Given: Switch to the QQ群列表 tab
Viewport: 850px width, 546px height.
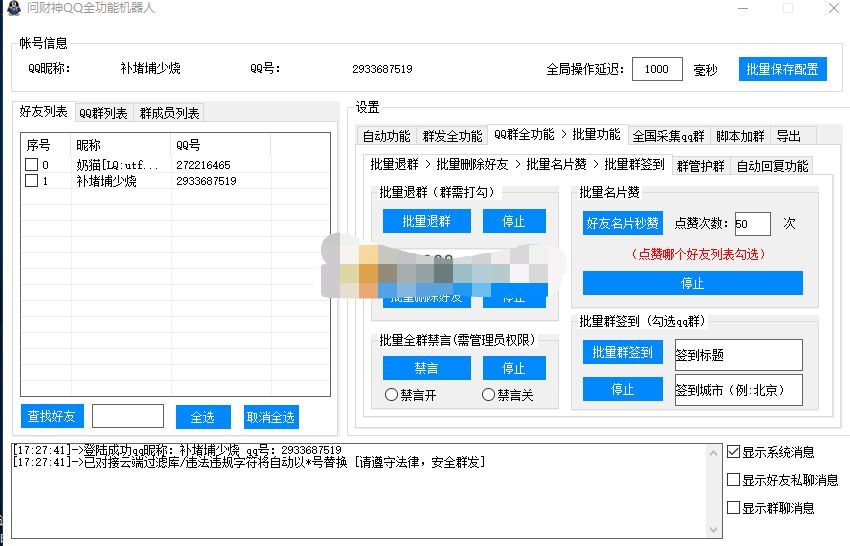Looking at the screenshot, I should pos(104,113).
